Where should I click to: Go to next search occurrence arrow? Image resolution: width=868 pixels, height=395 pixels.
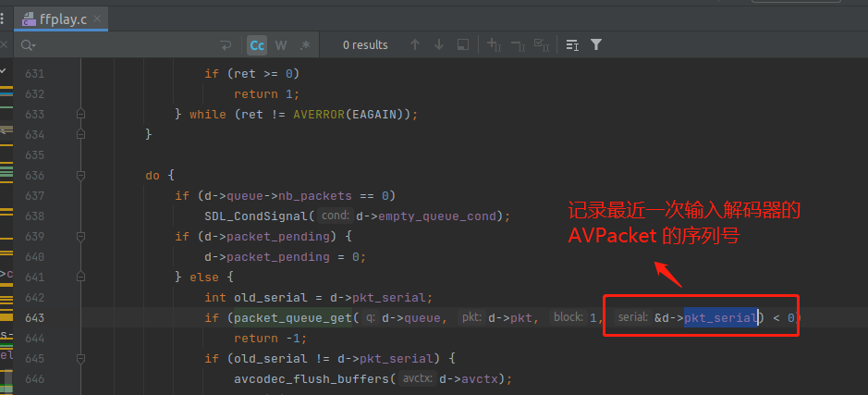pos(438,44)
